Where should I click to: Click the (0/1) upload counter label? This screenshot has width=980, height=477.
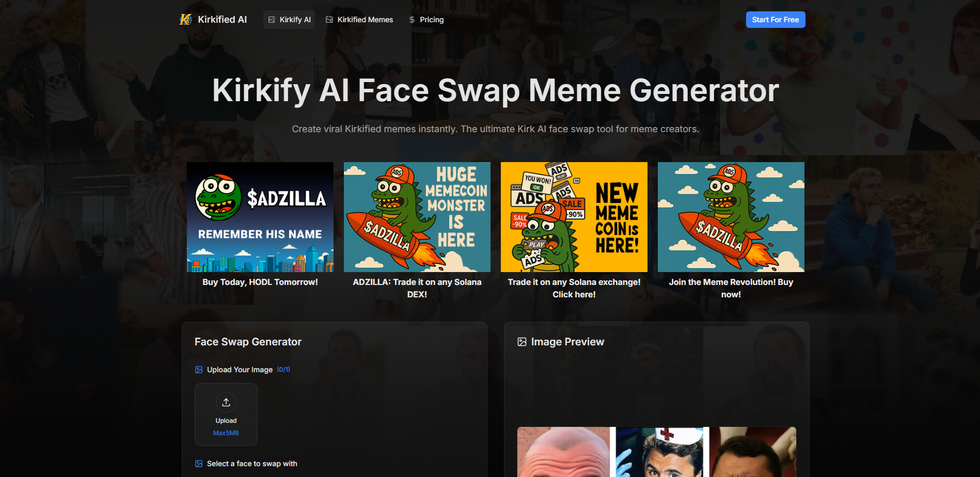pyautogui.click(x=283, y=369)
